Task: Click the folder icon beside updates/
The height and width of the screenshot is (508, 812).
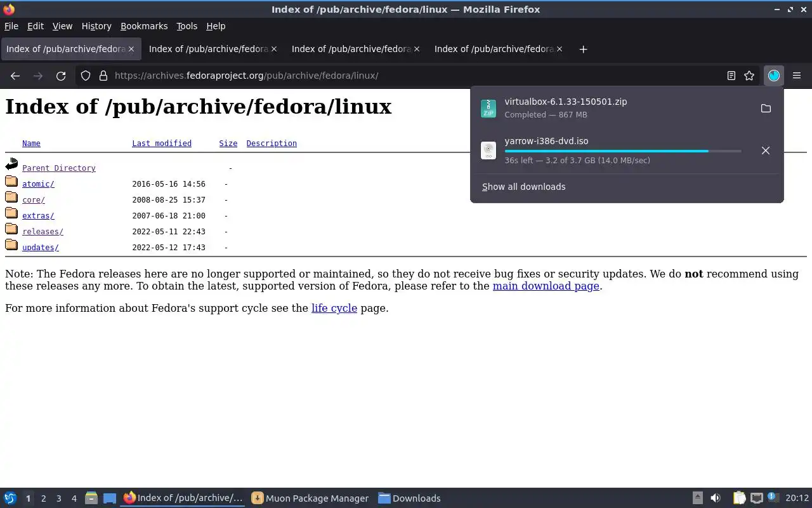Action: 11,245
